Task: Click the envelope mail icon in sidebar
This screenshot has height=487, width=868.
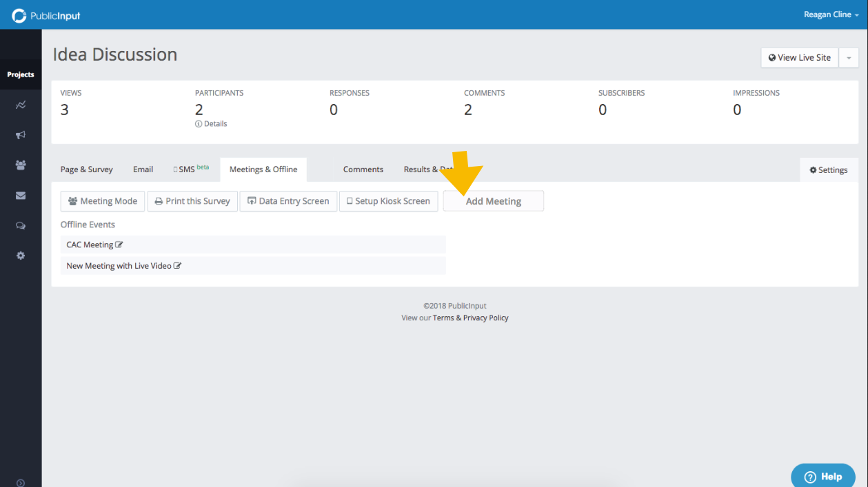Action: pyautogui.click(x=21, y=196)
